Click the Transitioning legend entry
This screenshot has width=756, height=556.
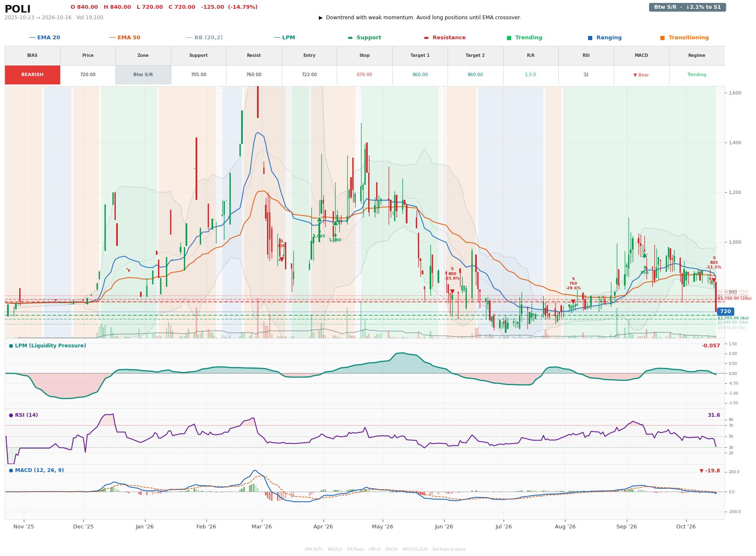[685, 38]
